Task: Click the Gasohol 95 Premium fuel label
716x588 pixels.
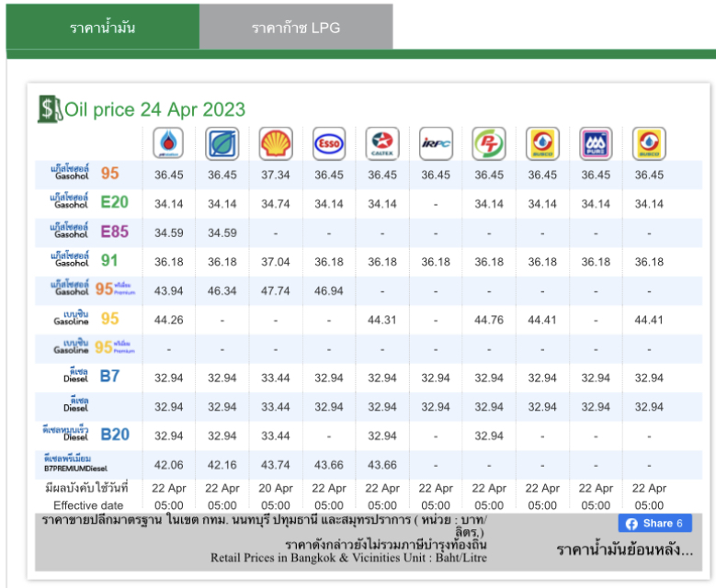Action: coord(93,288)
